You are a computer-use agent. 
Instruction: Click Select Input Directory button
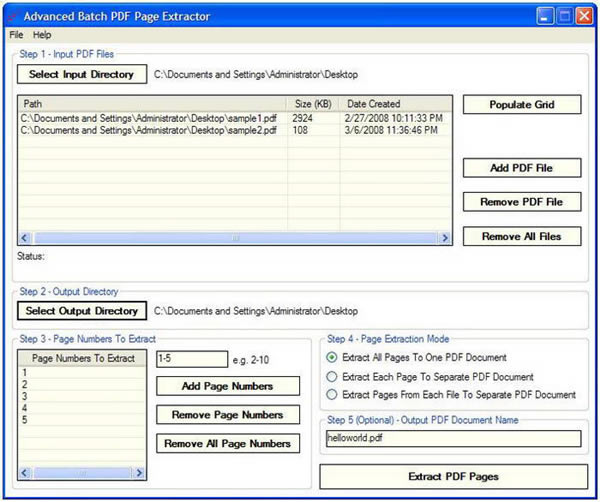tap(80, 74)
